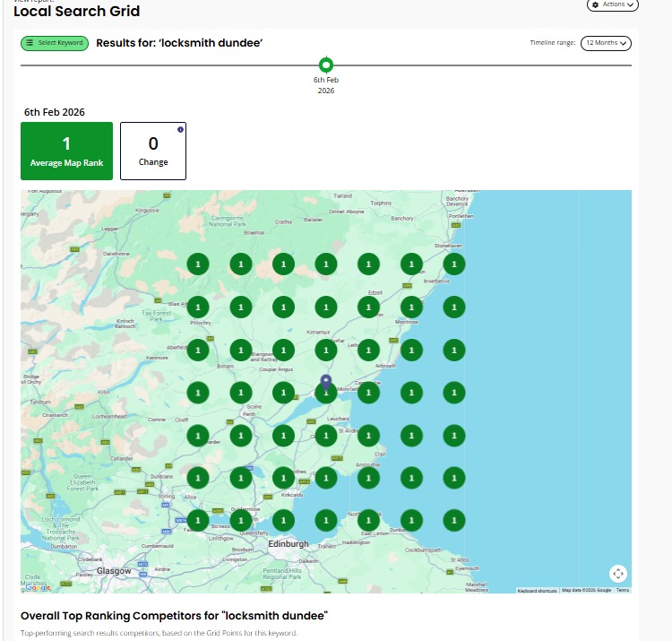
Task: Click the Average Map Rank card
Action: coord(67,151)
